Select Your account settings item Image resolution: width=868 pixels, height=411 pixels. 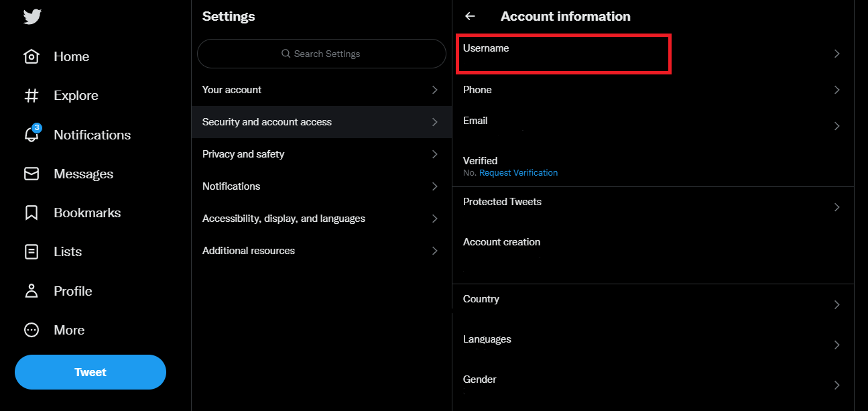(322, 90)
